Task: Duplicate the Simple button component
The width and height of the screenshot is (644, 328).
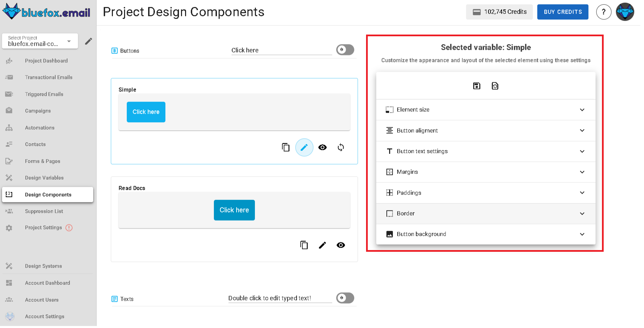Action: 286,148
